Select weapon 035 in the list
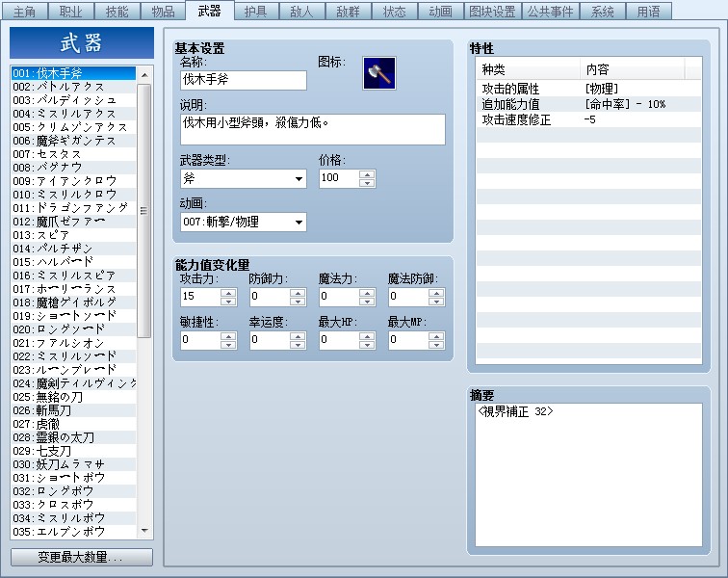Screen dimensions: 728x578 (x=73, y=531)
